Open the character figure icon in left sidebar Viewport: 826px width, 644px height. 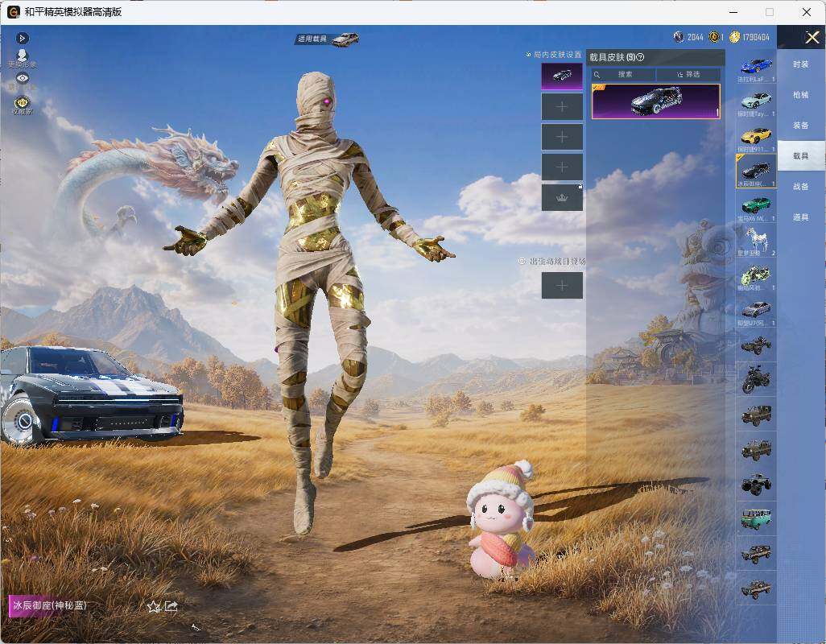[x=22, y=57]
